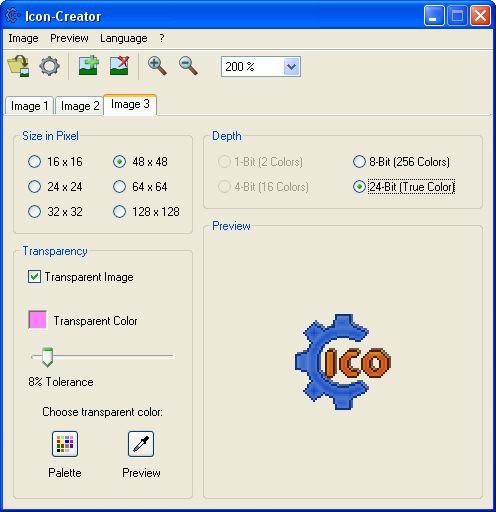Screen dimensions: 496x512
Task: Switch to the Image 1 tab
Action: (29, 106)
